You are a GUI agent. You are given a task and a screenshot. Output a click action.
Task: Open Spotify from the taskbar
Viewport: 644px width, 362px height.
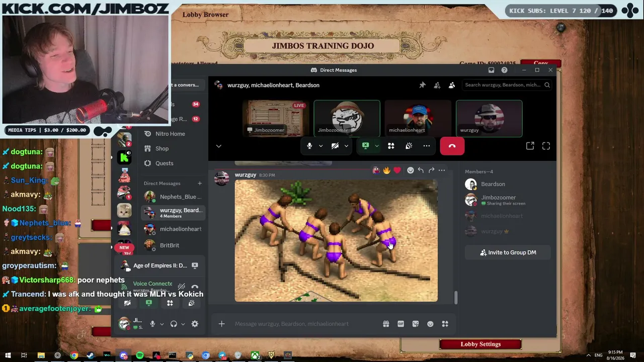pos(140,355)
